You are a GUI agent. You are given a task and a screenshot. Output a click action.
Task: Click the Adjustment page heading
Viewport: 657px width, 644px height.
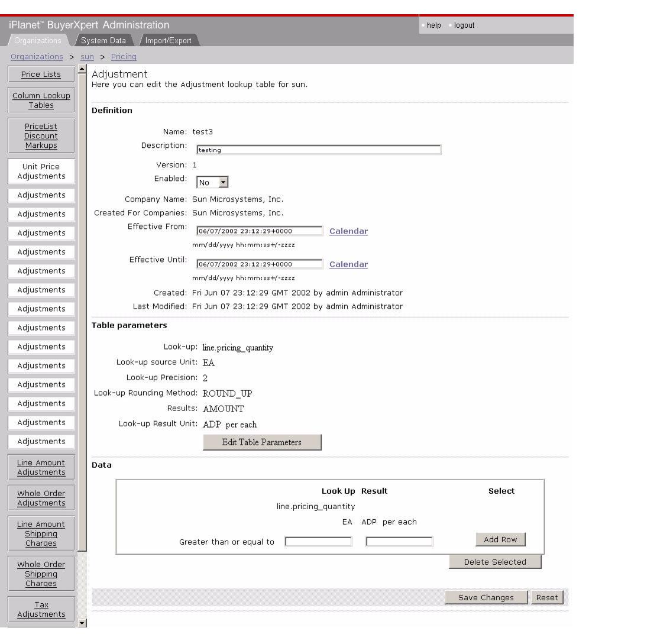coord(119,74)
